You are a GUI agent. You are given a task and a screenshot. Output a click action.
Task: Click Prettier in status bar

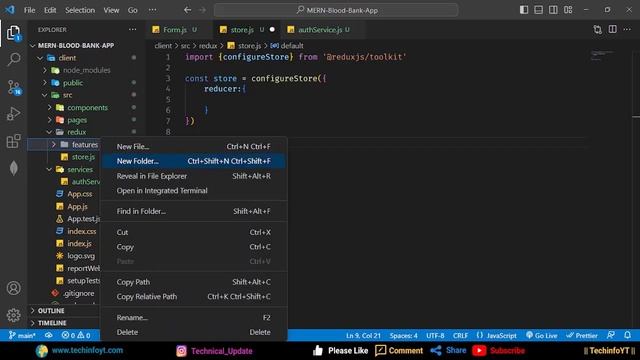pos(582,336)
